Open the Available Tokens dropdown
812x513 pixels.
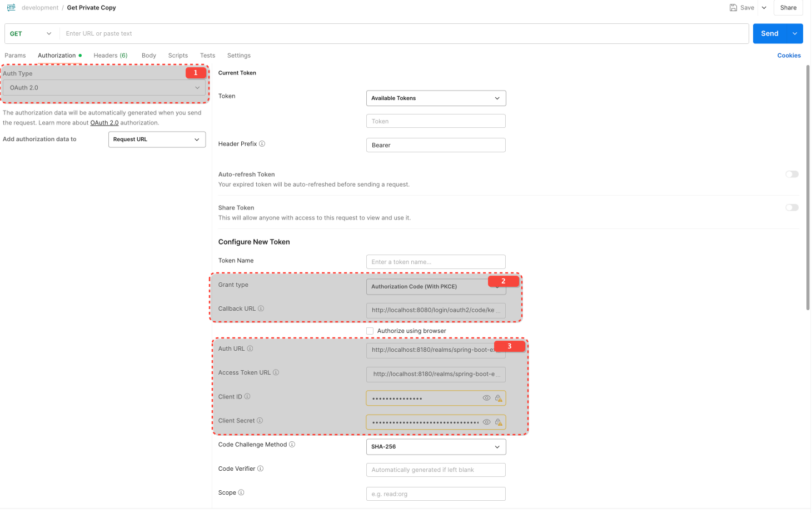pyautogui.click(x=436, y=98)
